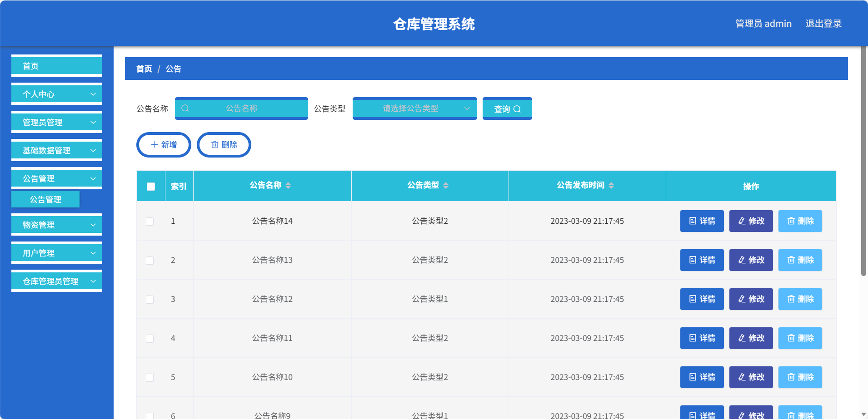Click cell 公告名称10
Image resolution: width=868 pixels, height=419 pixels.
click(x=272, y=377)
